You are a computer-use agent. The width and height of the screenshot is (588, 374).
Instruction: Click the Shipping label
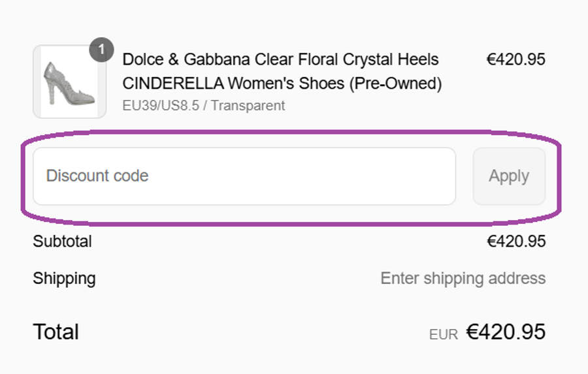click(x=64, y=279)
